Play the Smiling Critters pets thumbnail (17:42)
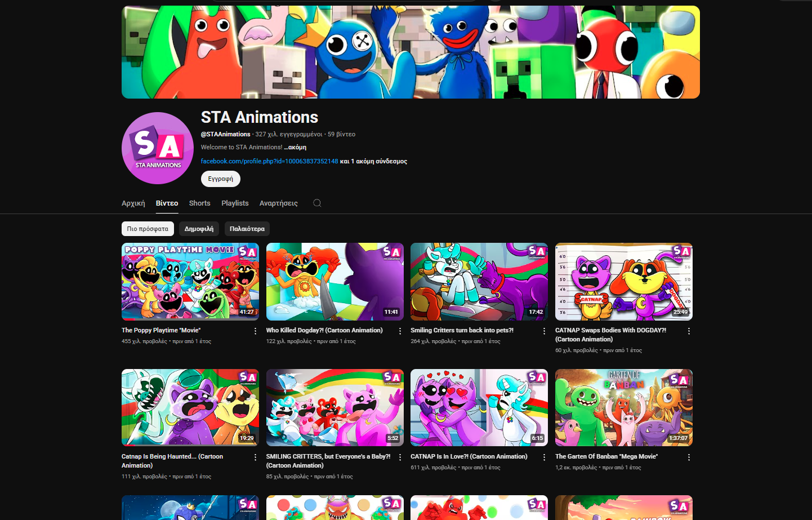This screenshot has height=520, width=812. click(479, 282)
